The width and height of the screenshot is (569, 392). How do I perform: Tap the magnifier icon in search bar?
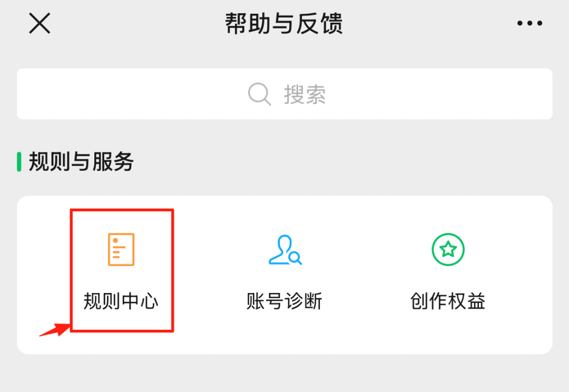pos(259,94)
